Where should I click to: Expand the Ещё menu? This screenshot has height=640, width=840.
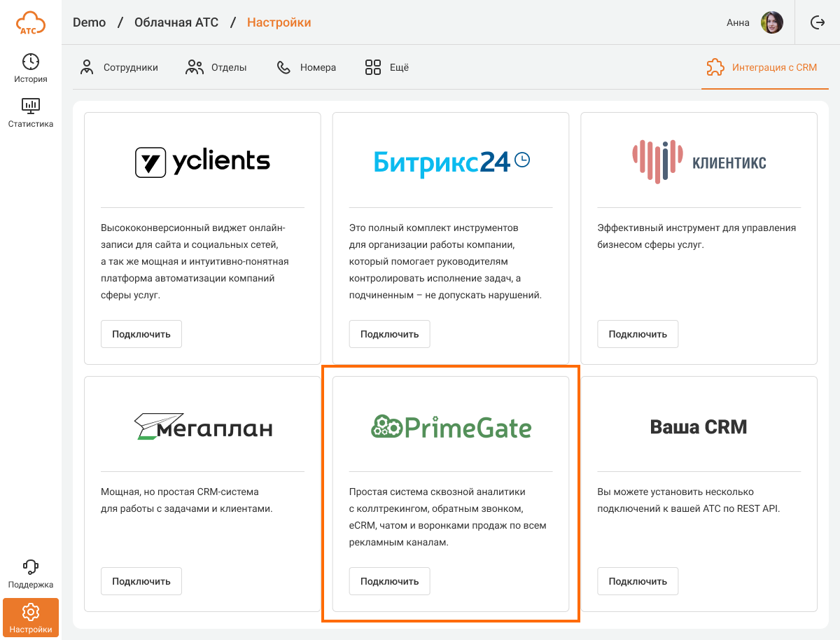pyautogui.click(x=386, y=68)
